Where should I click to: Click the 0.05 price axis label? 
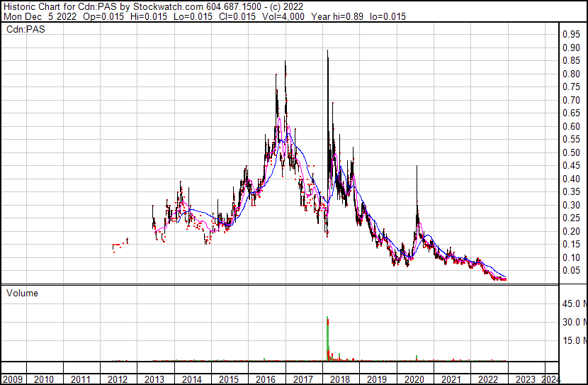570,271
